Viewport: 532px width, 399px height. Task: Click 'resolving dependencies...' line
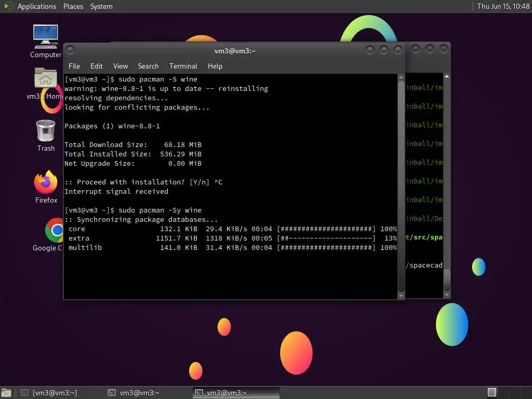tap(116, 98)
